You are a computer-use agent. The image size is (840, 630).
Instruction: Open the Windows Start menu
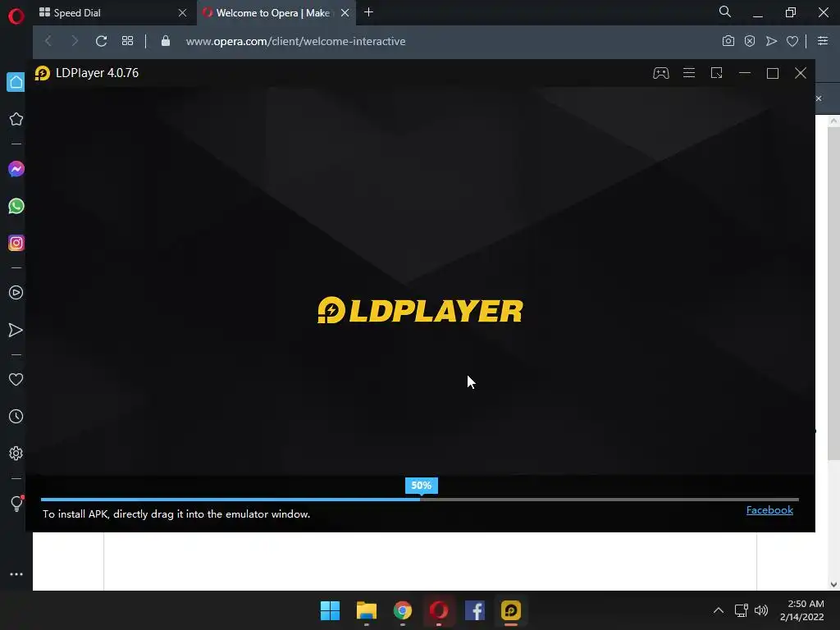pyautogui.click(x=330, y=610)
